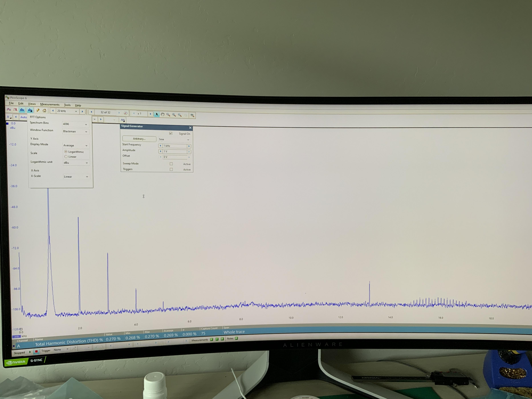Screen dimensions: 532x399
Task: Open the Help menu
Action: 78,105
